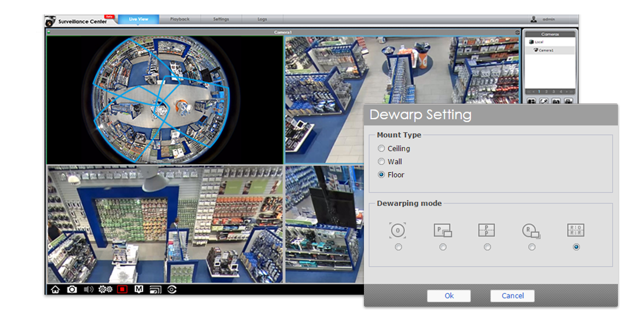The image size is (644, 324).
Task: Open the Playback tab
Action: coord(180,19)
